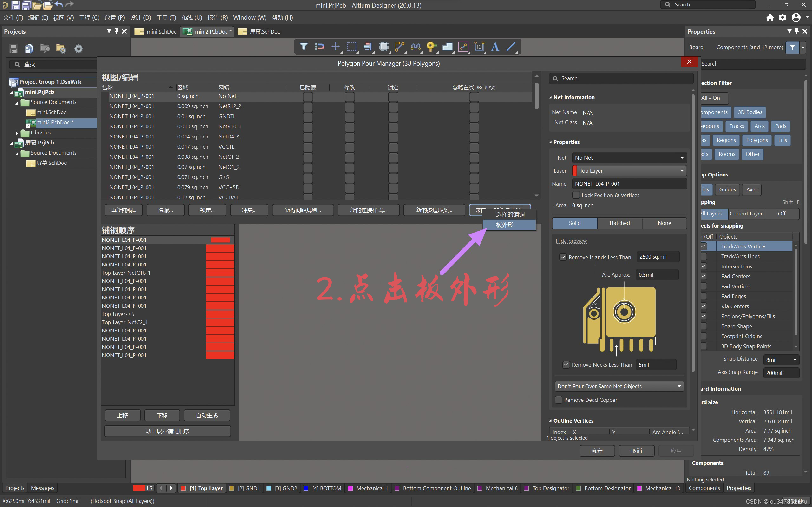Screen dimensions: 812x507
Task: Uncheck Remove Islands Less Than checkbox
Action: (x=563, y=257)
